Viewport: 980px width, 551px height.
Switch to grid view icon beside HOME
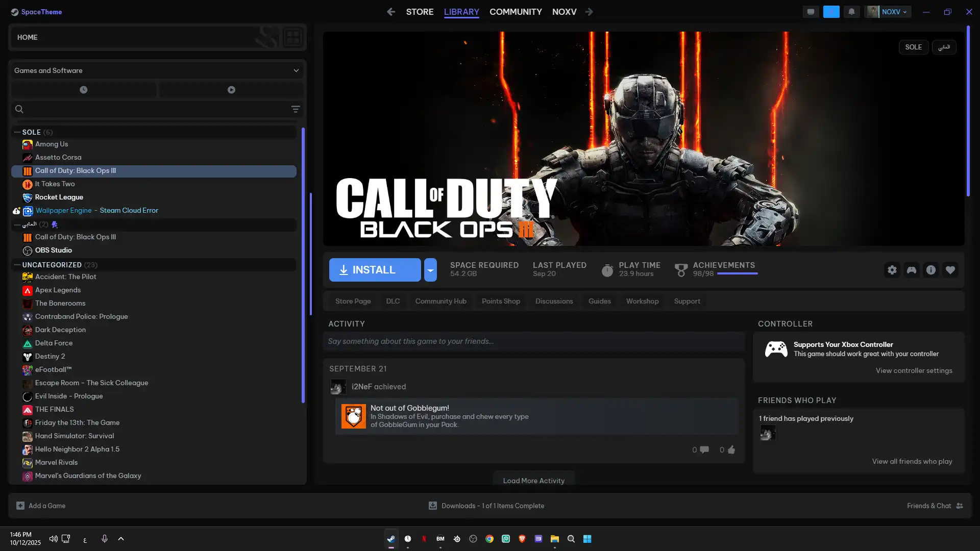tap(292, 37)
